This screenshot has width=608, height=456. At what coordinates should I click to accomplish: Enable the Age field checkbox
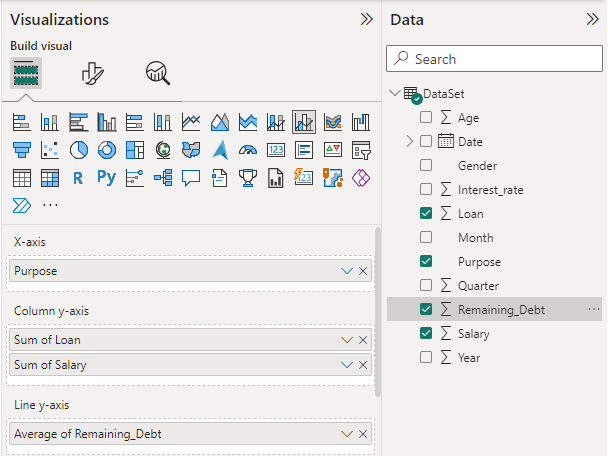point(427,117)
